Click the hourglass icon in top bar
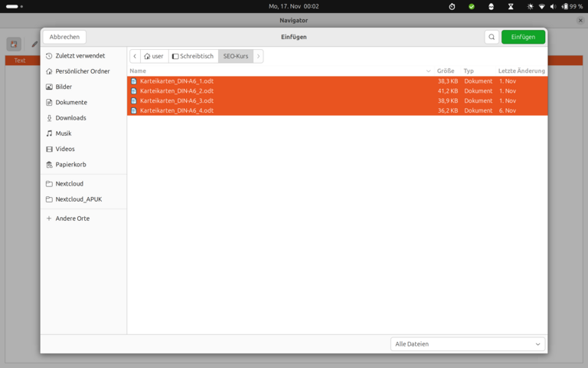This screenshot has height=368, width=588. 511,6
